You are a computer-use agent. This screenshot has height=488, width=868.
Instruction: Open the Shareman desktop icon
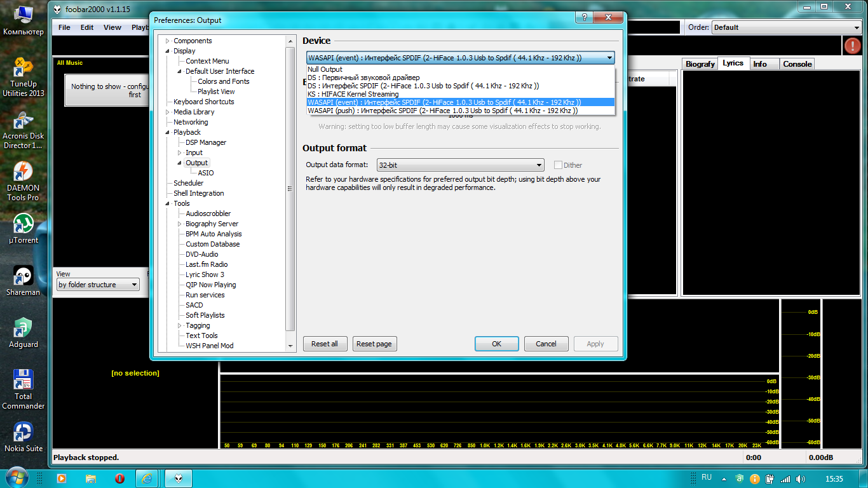[24, 281]
